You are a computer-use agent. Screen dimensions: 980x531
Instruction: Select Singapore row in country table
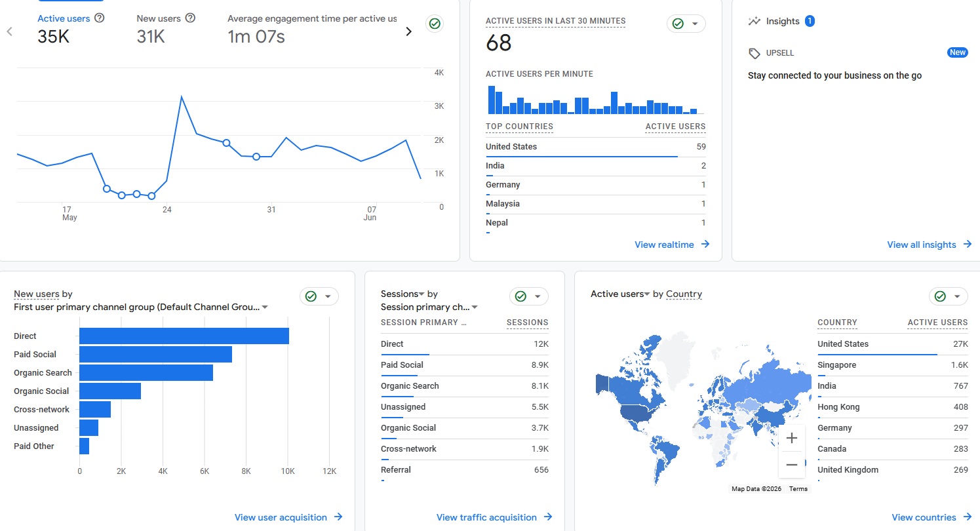[x=893, y=365]
